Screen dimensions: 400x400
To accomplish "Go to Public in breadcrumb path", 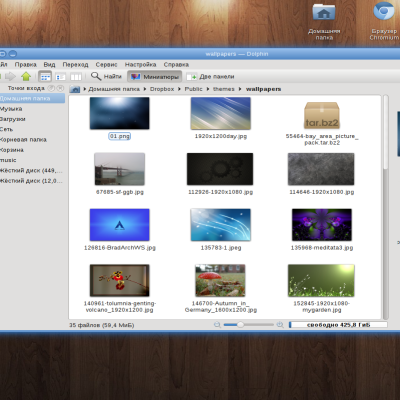I will tap(193, 89).
